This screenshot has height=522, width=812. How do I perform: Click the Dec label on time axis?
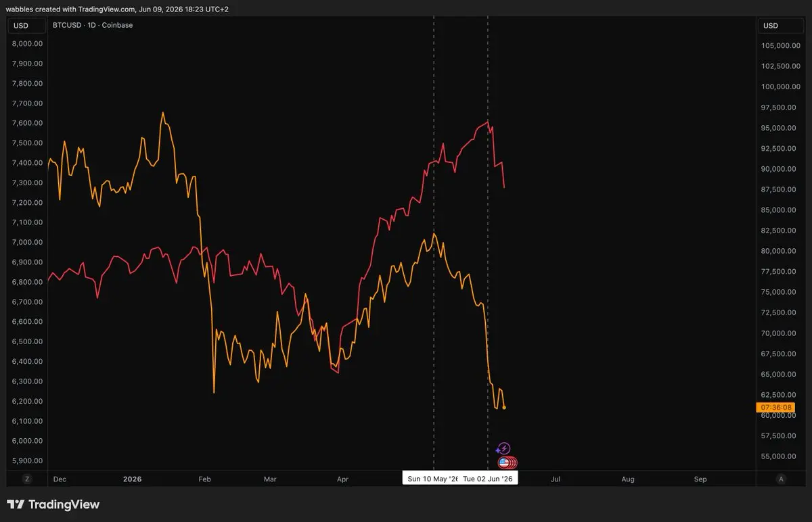[60, 479]
